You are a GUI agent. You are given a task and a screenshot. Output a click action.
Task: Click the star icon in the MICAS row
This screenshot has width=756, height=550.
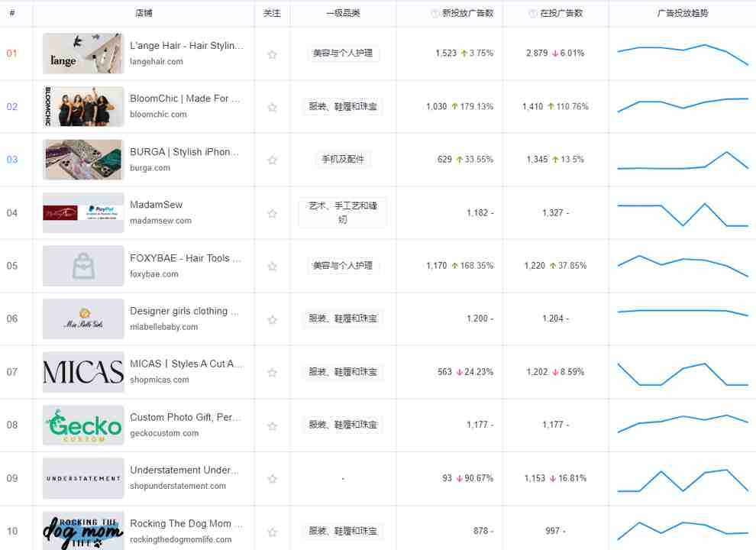[x=272, y=373]
